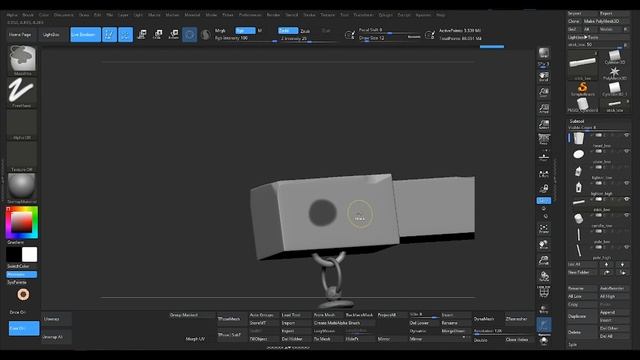Open the Alpha menu
640x360 pixels.
(x=12, y=15)
